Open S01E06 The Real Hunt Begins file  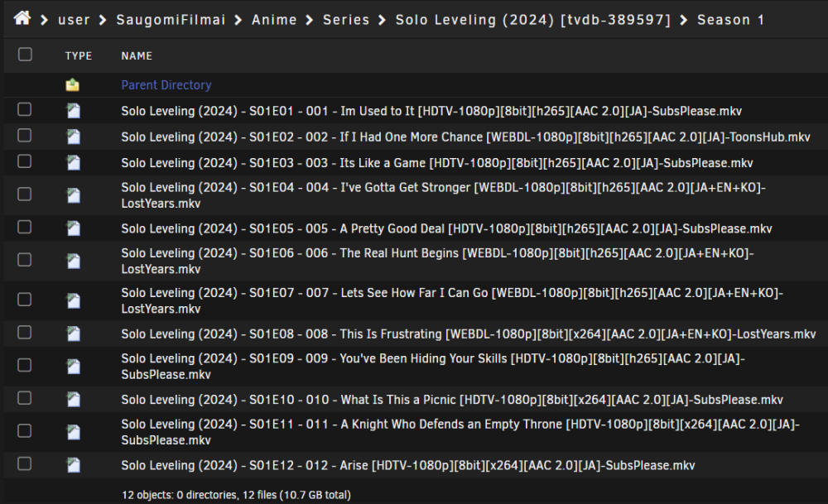(437, 262)
